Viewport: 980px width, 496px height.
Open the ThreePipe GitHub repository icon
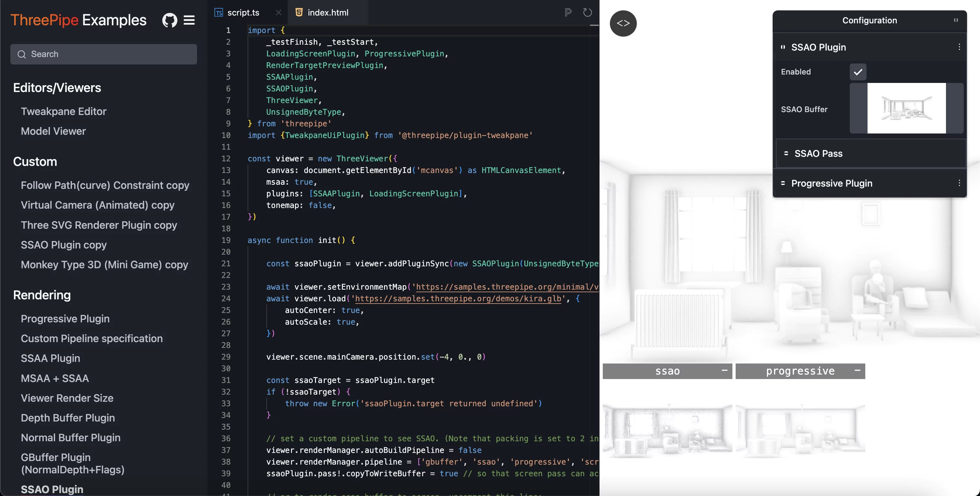point(170,20)
